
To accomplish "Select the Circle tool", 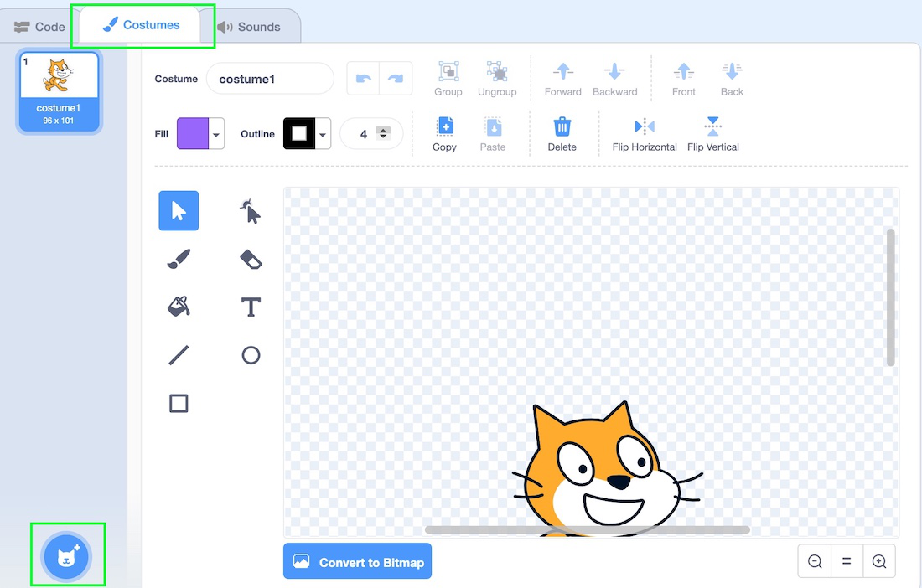I will click(250, 354).
